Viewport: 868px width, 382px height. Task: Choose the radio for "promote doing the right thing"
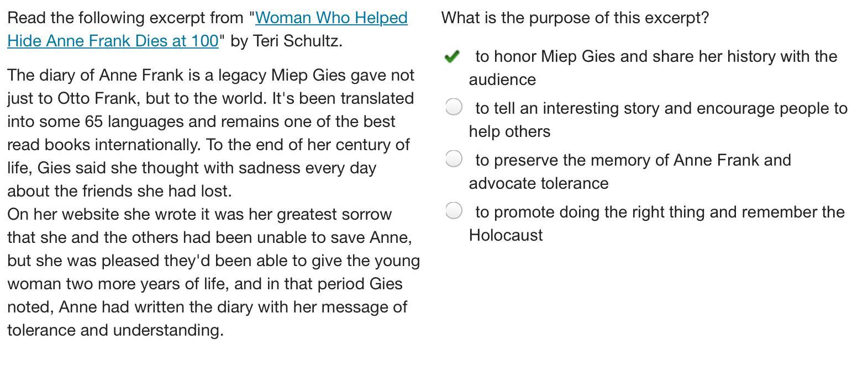454,211
